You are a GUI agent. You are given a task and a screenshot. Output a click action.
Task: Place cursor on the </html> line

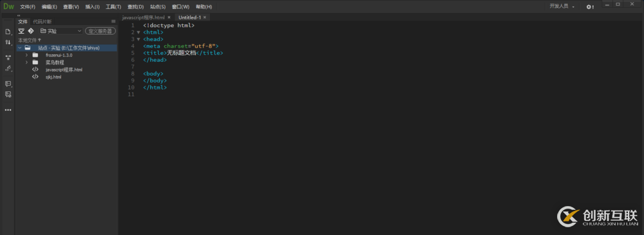pos(155,88)
